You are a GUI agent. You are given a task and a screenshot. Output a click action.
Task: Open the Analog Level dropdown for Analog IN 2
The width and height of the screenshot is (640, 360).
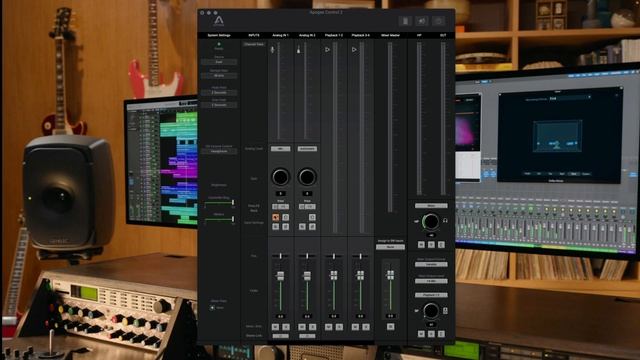(307, 149)
